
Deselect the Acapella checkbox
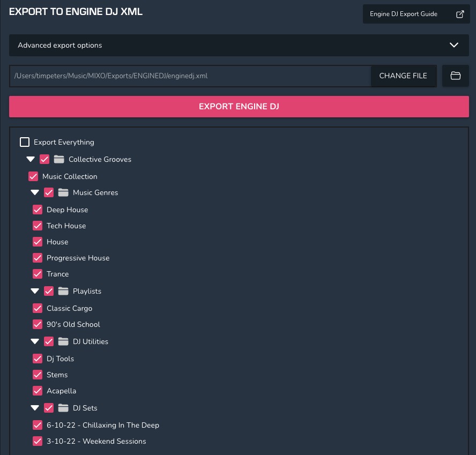[38, 391]
